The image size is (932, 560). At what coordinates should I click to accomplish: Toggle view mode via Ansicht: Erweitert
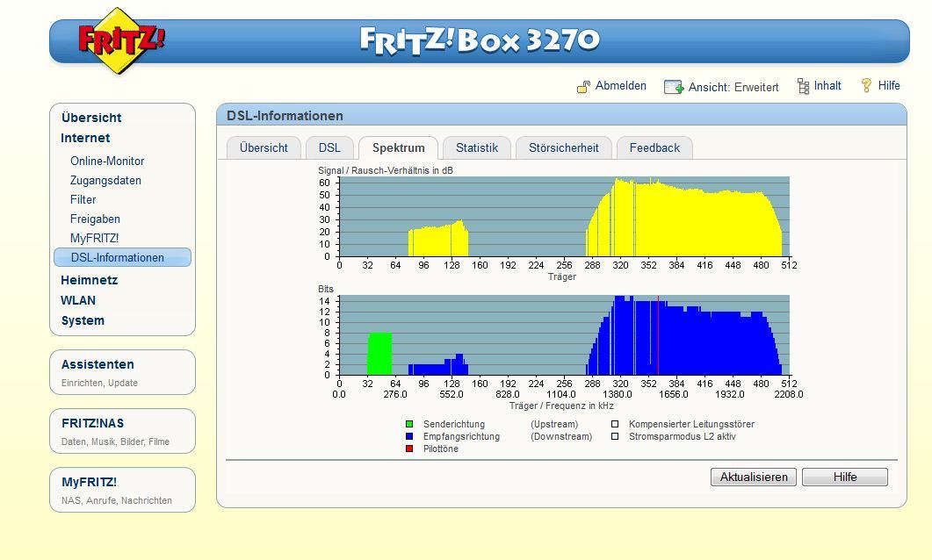(x=733, y=87)
